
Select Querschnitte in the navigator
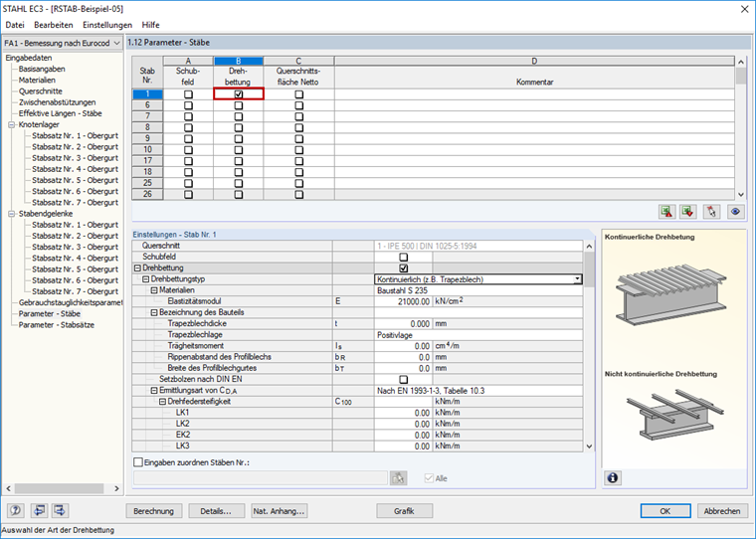[41, 91]
